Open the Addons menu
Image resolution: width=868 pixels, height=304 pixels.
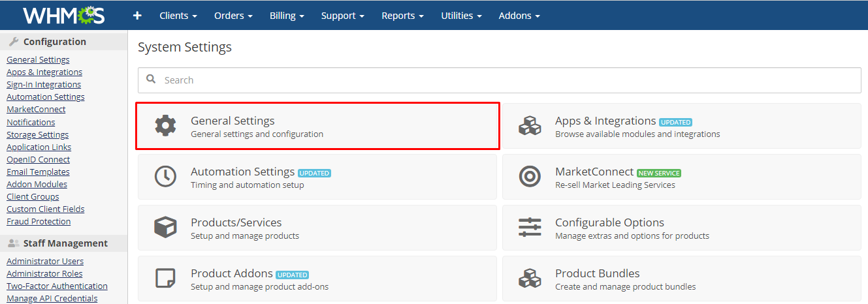click(x=519, y=16)
